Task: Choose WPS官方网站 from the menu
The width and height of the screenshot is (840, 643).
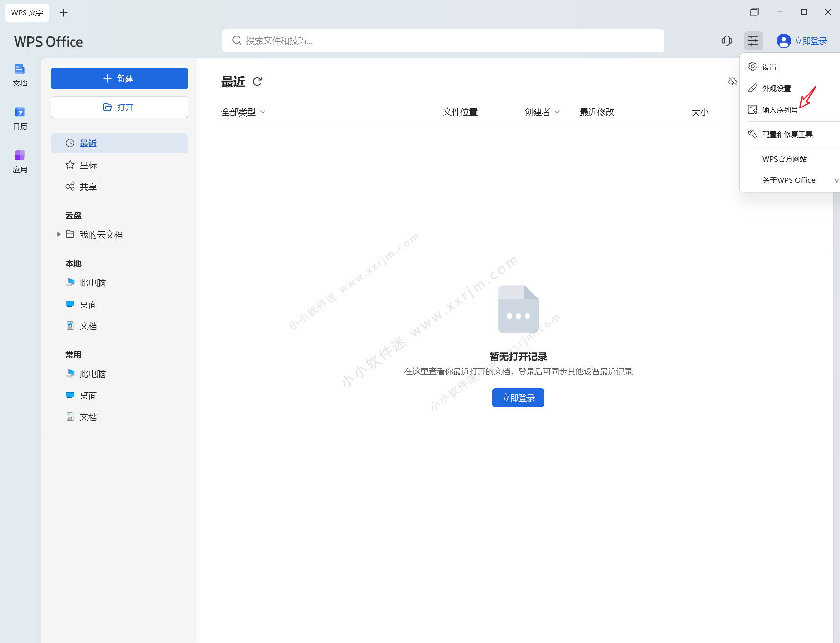Action: tap(790, 159)
